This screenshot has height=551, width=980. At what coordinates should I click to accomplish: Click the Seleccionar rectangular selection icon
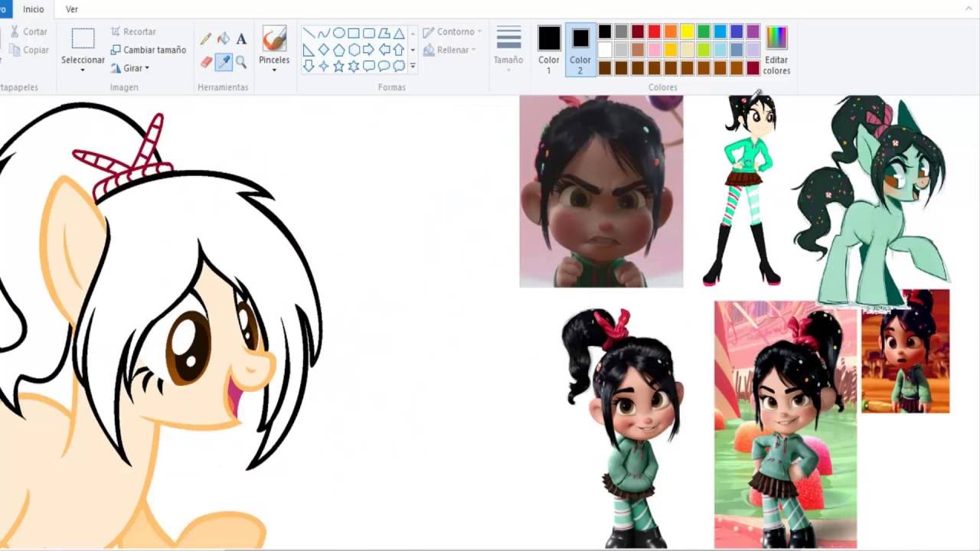coord(83,38)
